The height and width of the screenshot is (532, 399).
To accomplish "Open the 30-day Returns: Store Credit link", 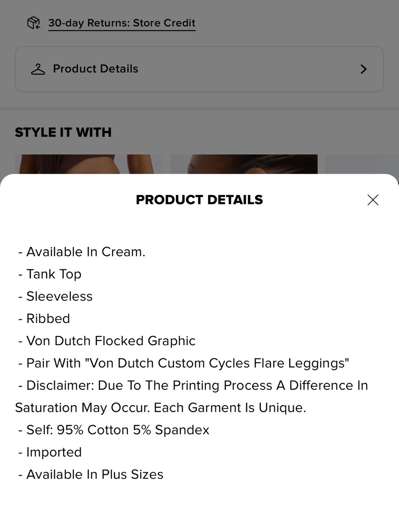I will tap(122, 23).
